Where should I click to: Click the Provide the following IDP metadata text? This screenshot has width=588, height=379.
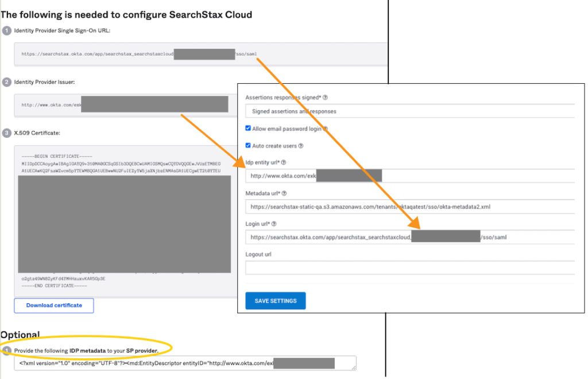[x=86, y=351]
